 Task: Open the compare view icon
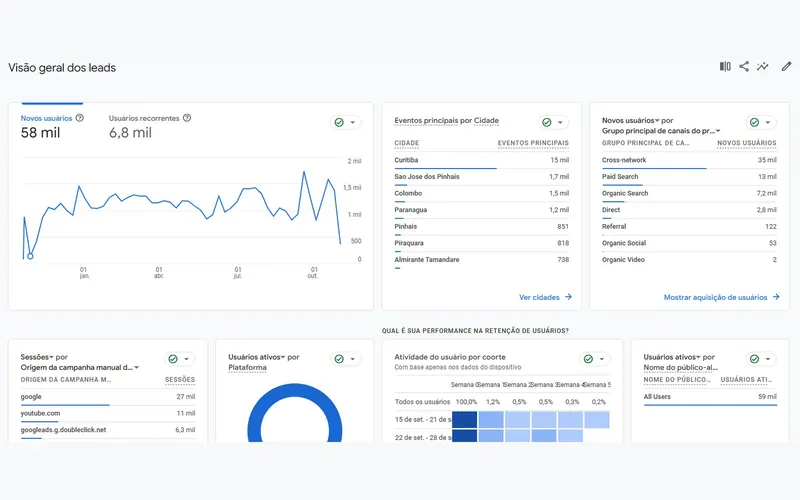(x=725, y=66)
